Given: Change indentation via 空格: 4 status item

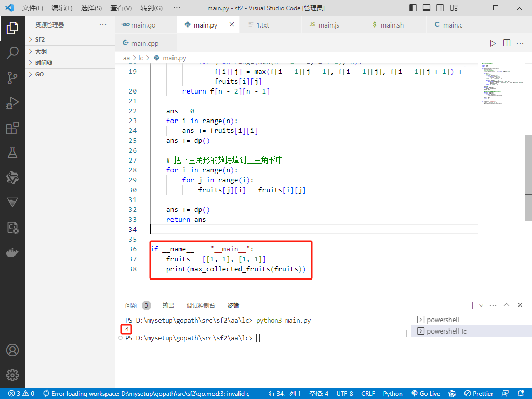Looking at the screenshot, I should click(318, 394).
